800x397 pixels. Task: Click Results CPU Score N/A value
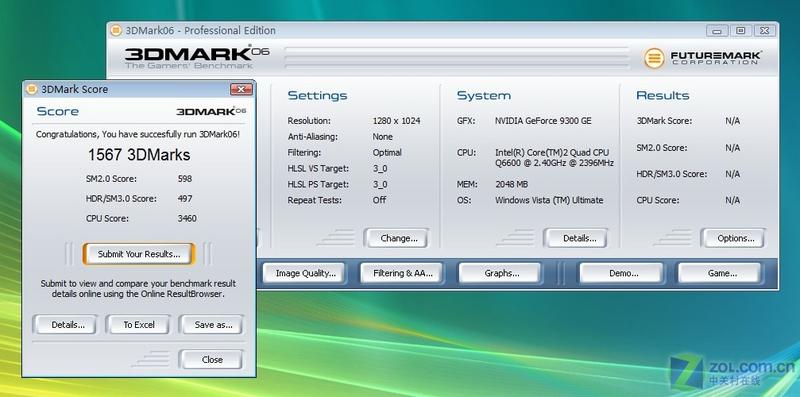732,200
